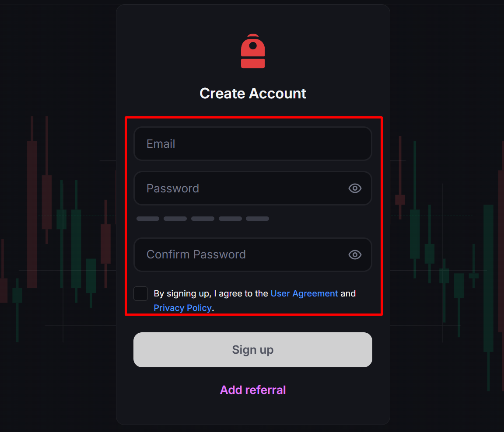The width and height of the screenshot is (504, 432).
Task: Show the Password field's hidden text
Action: click(x=355, y=188)
